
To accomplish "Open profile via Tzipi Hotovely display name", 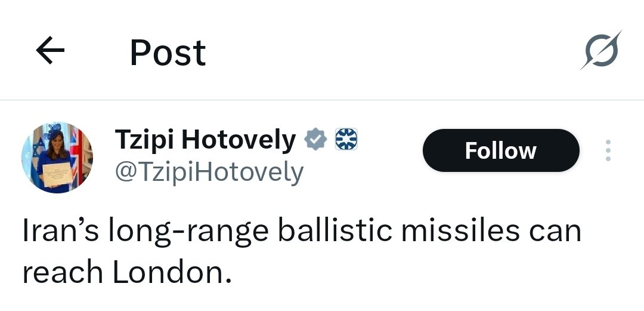I will [205, 140].
